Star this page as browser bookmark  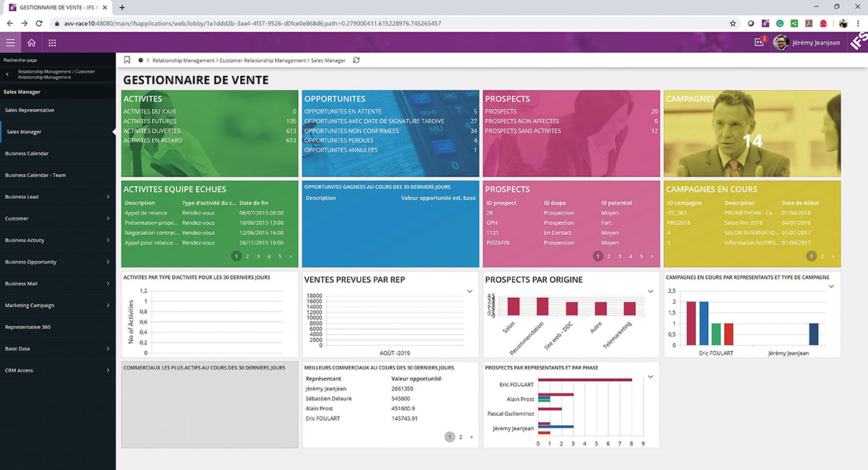coord(733,23)
